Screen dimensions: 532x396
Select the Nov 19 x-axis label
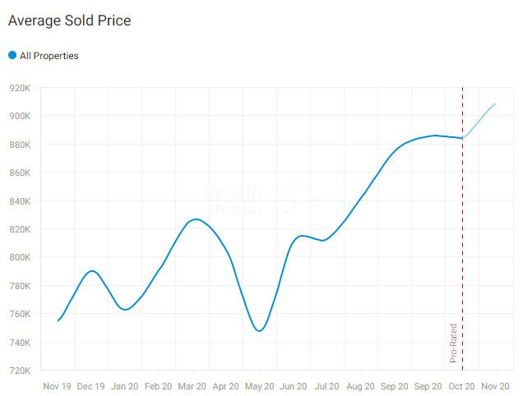(58, 386)
